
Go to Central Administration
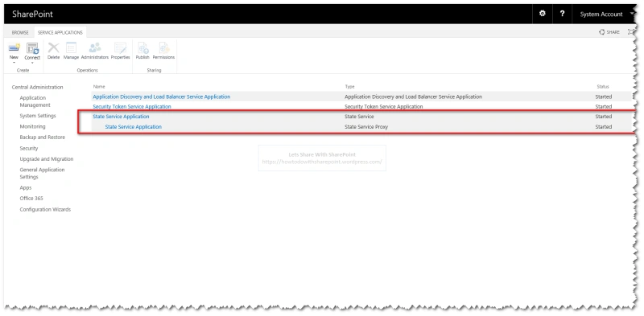[x=37, y=87]
